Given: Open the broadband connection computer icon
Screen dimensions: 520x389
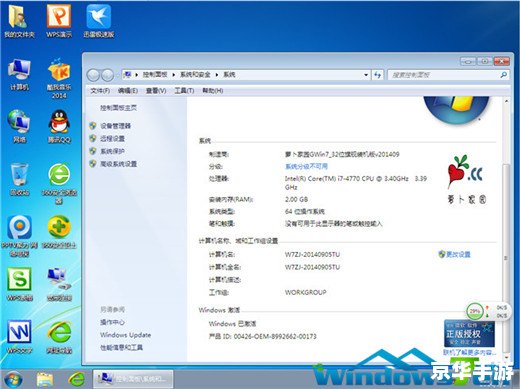Looking at the screenshot, I should point(59,284).
